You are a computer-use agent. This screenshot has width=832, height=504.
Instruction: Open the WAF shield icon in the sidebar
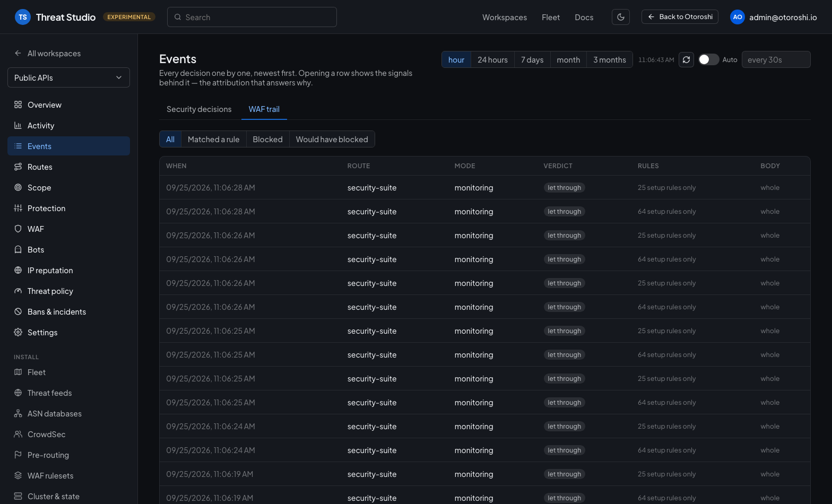coord(18,229)
